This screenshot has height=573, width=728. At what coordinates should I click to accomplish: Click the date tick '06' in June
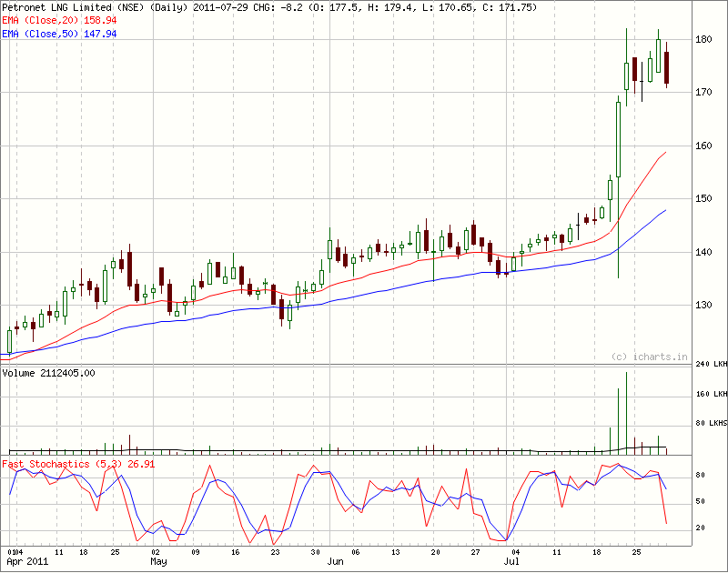click(x=355, y=552)
